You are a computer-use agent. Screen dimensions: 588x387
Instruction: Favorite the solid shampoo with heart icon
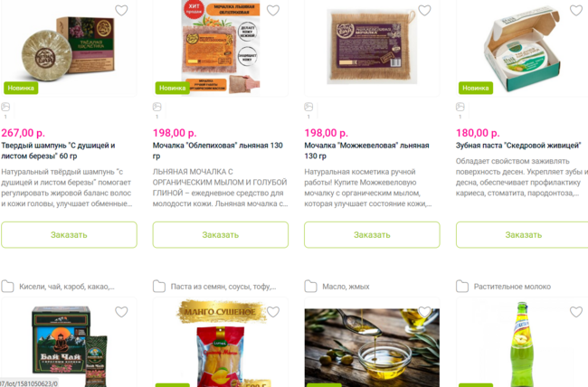click(121, 11)
